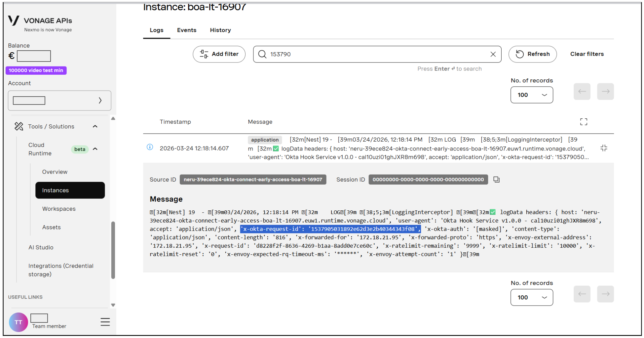Image resolution: width=644 pixels, height=338 pixels.
Task: Switch to the History tab
Action: point(220,30)
